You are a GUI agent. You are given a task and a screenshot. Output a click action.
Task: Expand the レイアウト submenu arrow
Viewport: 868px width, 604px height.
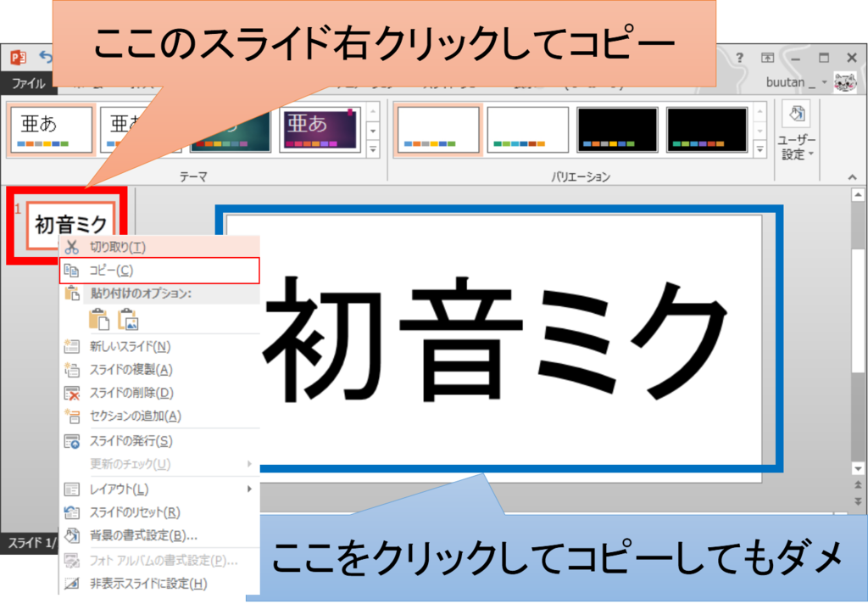pyautogui.click(x=249, y=489)
